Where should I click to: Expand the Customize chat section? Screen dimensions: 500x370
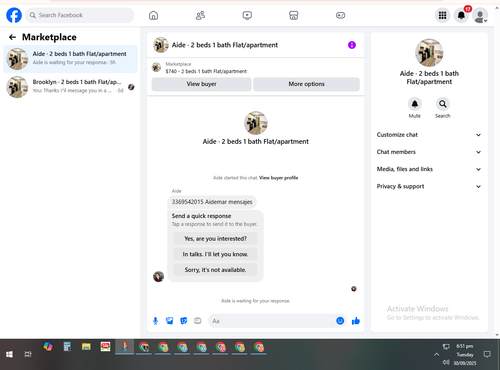[429, 135]
